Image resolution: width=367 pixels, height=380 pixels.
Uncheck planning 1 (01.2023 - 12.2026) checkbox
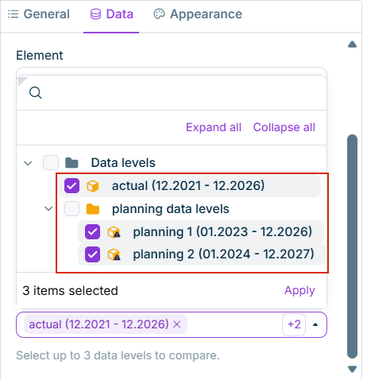(x=92, y=232)
